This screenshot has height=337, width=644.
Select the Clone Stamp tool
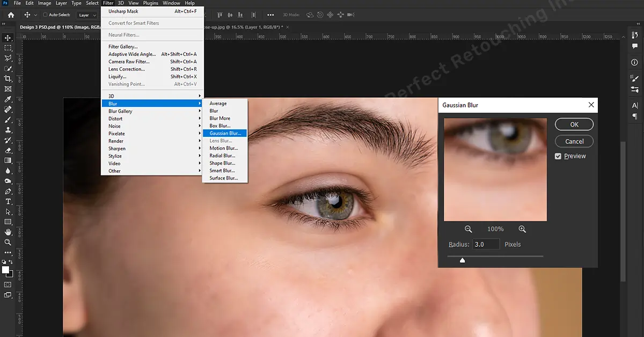tap(8, 130)
